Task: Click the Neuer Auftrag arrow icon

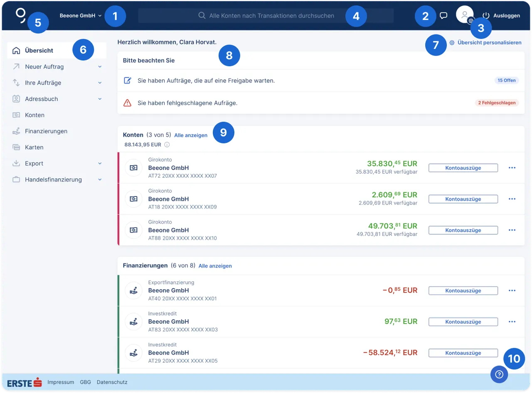Action: (x=16, y=66)
